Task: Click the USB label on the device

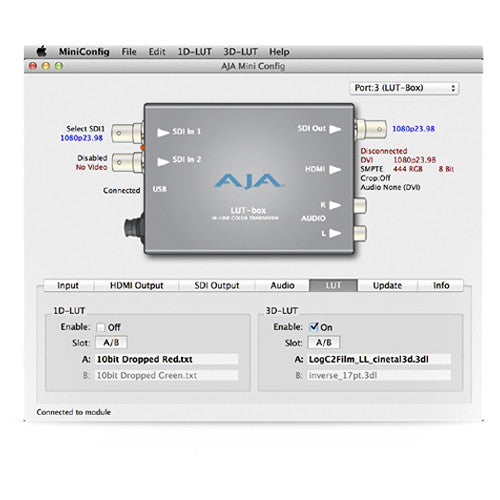Action: click(160, 189)
